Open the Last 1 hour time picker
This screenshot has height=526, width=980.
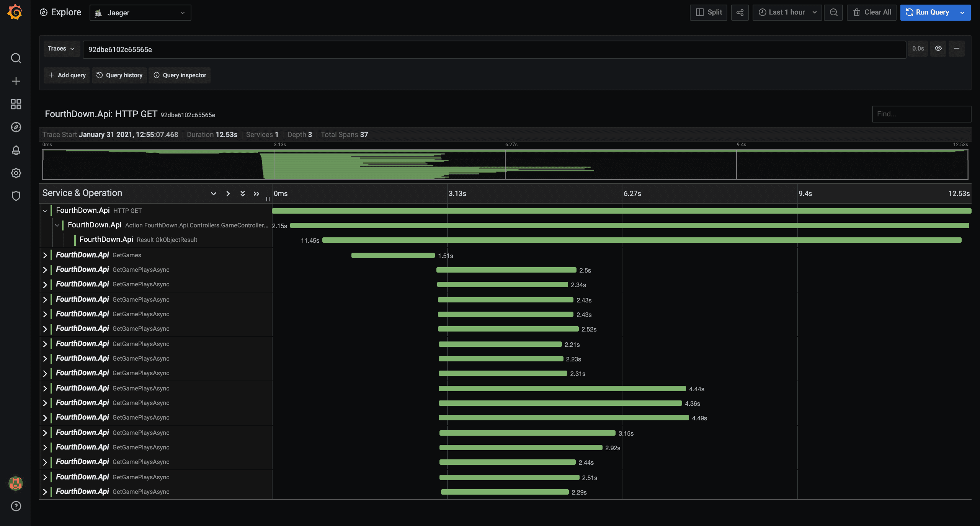click(787, 12)
